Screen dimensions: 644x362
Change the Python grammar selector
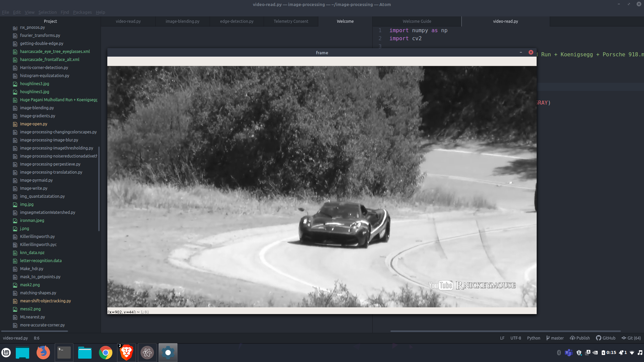(x=533, y=338)
